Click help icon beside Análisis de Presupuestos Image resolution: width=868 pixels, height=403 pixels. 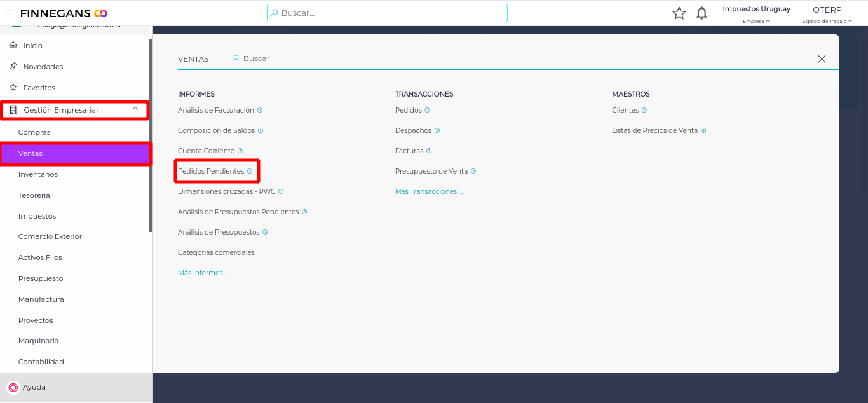(x=265, y=232)
